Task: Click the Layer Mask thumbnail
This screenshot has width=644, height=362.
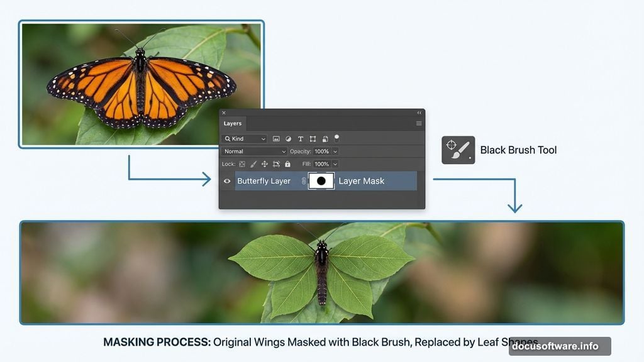Action: pyautogui.click(x=321, y=181)
